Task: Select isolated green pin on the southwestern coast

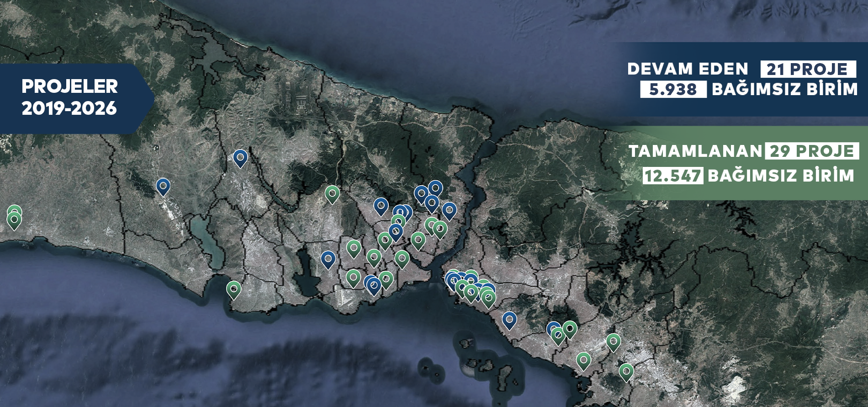Action: 234,289
